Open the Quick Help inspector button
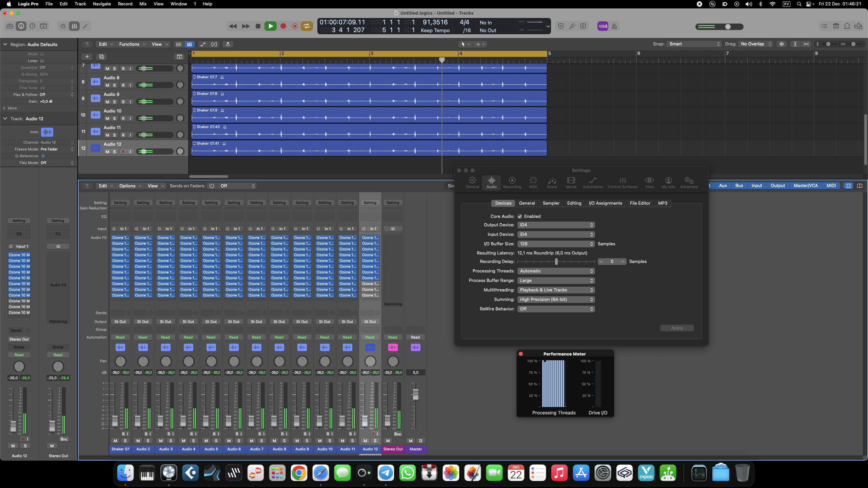 33,26
